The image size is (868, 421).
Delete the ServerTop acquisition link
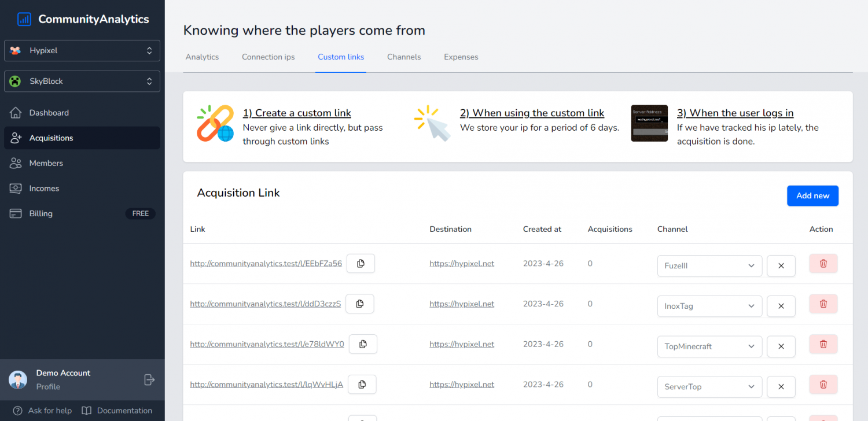click(823, 384)
